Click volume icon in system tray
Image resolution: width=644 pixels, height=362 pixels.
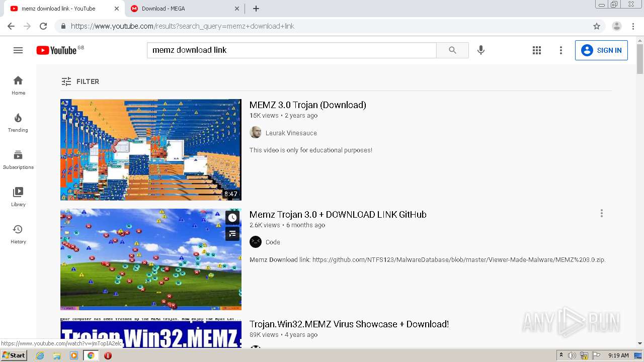click(x=572, y=355)
